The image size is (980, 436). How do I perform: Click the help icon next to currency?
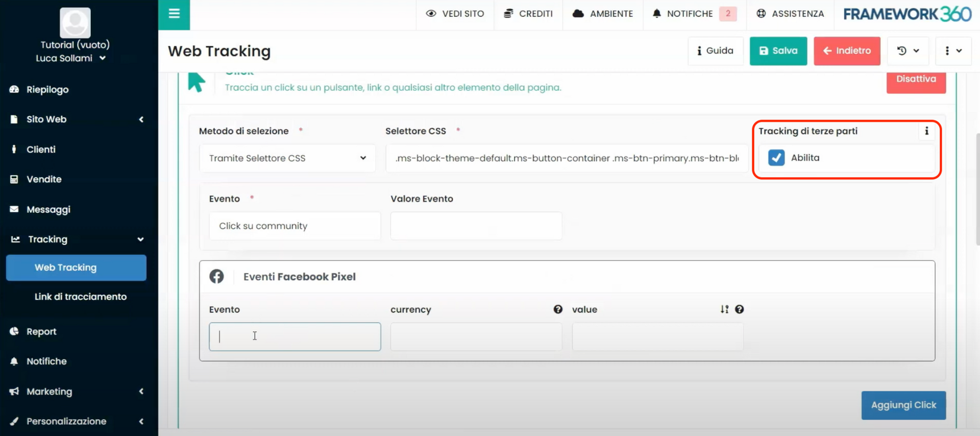[x=558, y=309]
